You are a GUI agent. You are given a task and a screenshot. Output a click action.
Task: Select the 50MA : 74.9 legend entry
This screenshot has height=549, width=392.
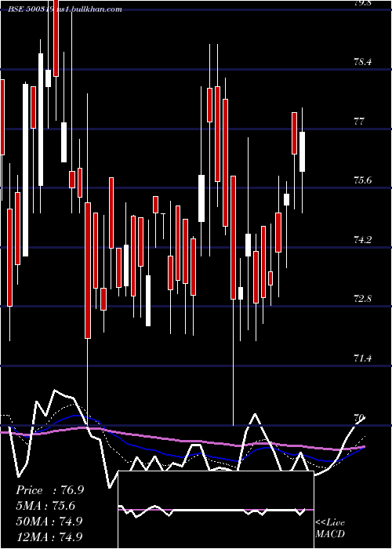click(49, 521)
